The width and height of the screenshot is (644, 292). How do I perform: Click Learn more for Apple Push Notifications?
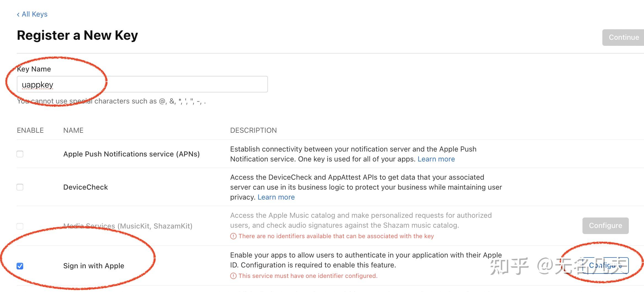[x=436, y=159]
